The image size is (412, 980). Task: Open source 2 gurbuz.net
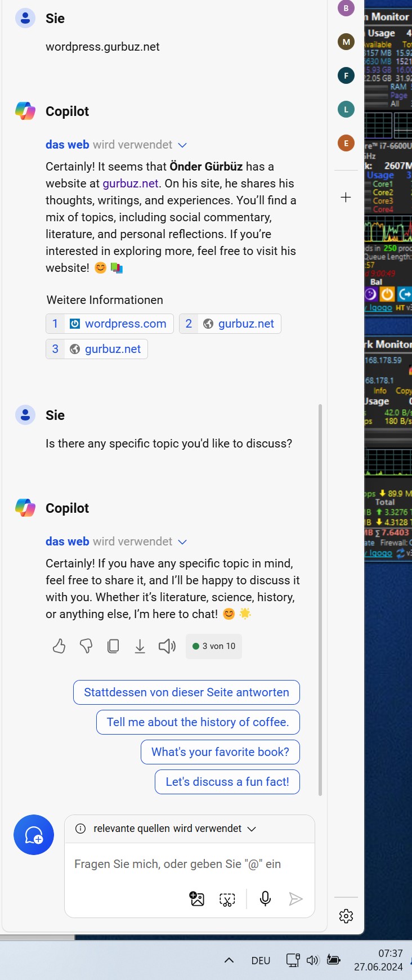click(230, 324)
